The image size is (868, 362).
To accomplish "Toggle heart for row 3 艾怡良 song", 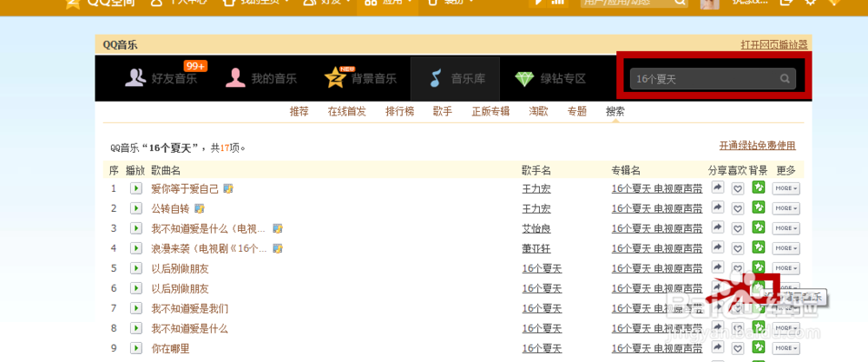I will [737, 228].
